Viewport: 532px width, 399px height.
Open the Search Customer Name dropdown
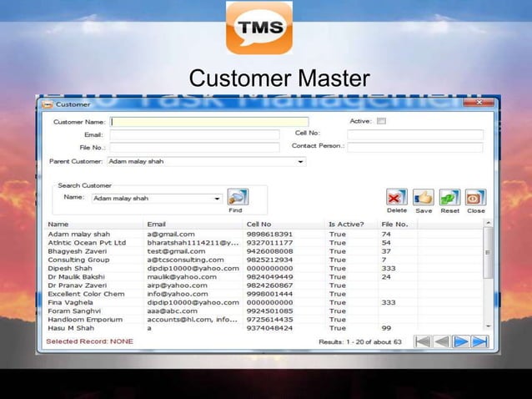(x=217, y=199)
